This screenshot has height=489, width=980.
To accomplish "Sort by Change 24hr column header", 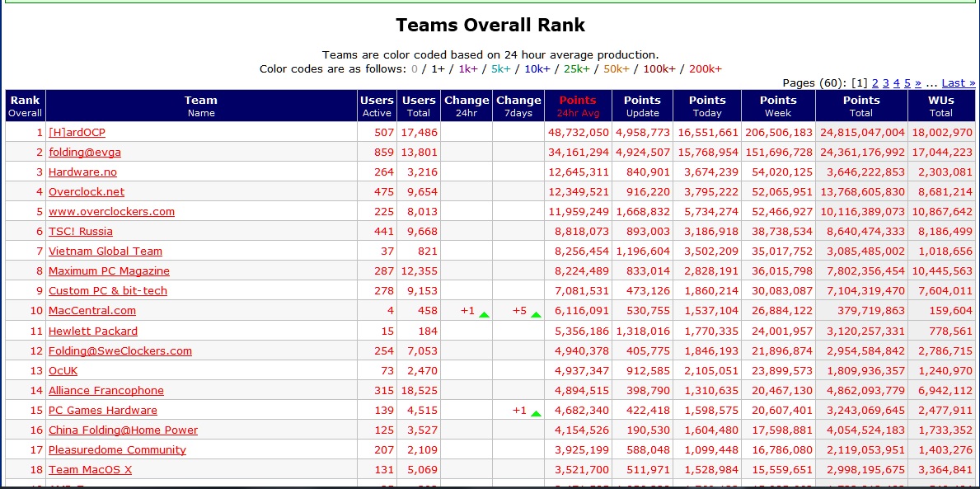I will [x=467, y=106].
